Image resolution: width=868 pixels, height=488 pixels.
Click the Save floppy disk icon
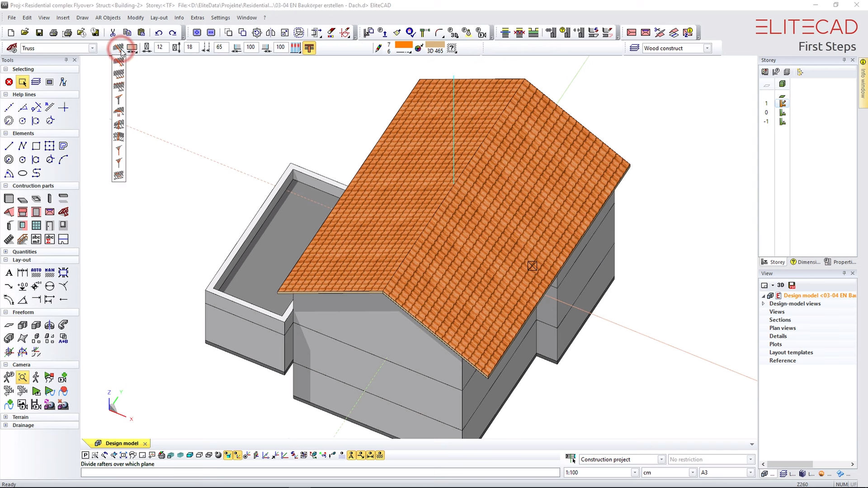tap(39, 33)
